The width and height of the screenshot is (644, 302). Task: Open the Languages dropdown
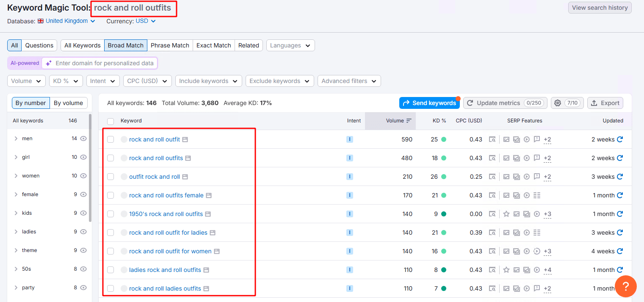pyautogui.click(x=290, y=45)
